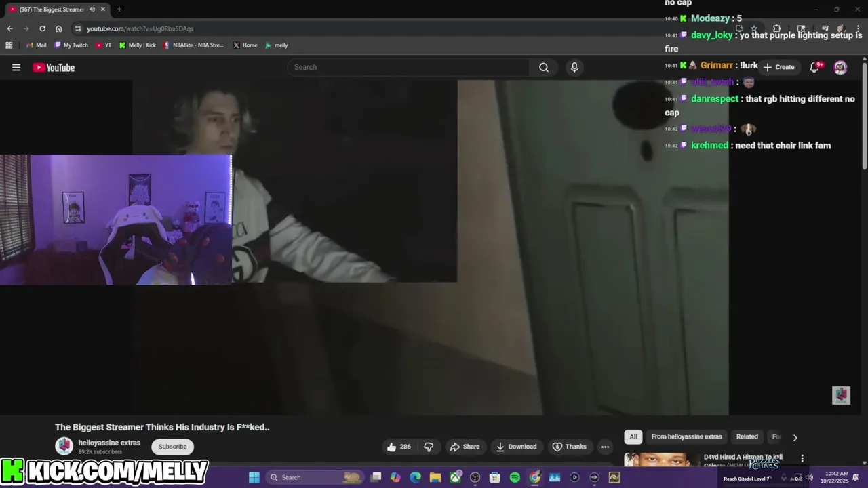Open a new browser tab
Image resolution: width=868 pixels, height=488 pixels.
tap(119, 9)
